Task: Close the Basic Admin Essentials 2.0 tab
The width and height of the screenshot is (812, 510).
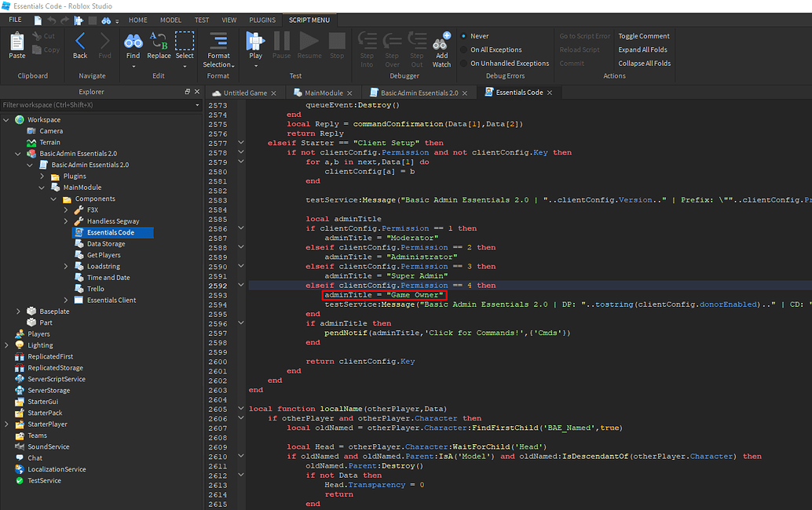Action: point(465,93)
